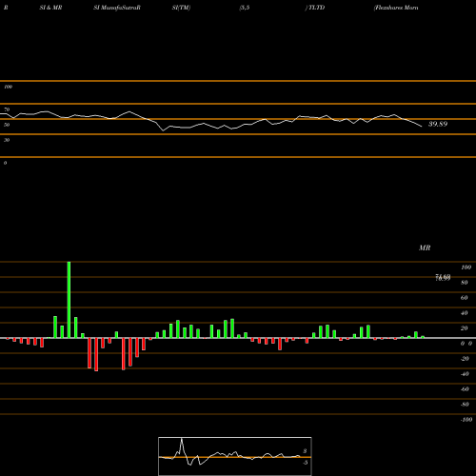Click the 40 label on MR axis
The height and width of the screenshot is (476, 476).
tap(465, 313)
